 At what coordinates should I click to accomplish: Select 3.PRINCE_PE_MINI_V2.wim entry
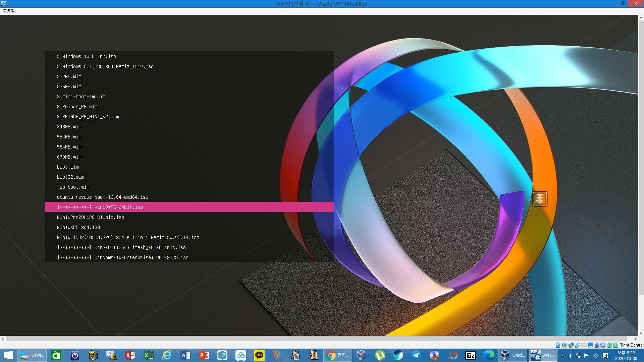click(x=189, y=117)
